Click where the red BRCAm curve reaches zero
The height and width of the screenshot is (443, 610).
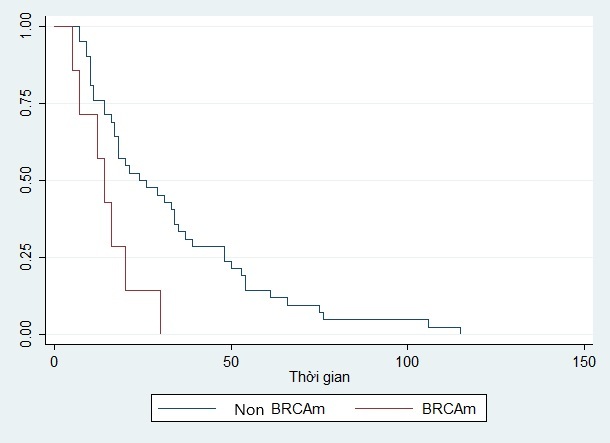[160, 333]
